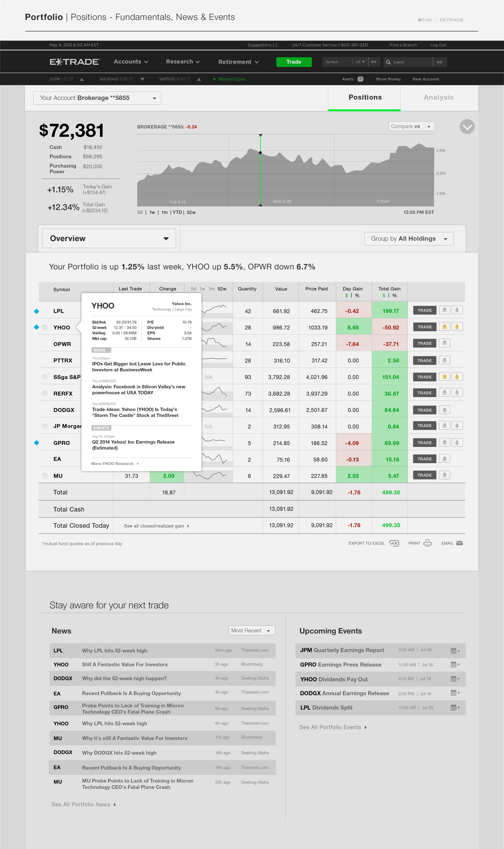Viewport: 504px width, 849px height.
Task: Click the clock icon beside MU symbol
Action: click(x=45, y=475)
